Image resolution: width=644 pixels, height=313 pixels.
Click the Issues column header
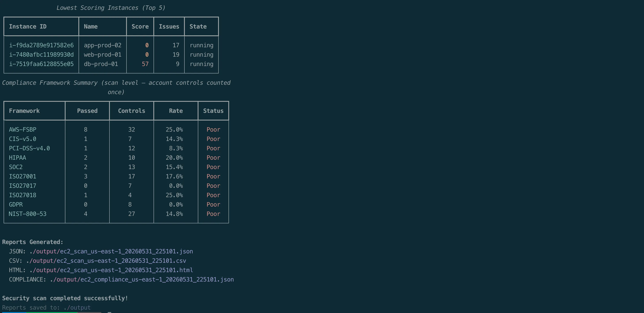point(169,26)
